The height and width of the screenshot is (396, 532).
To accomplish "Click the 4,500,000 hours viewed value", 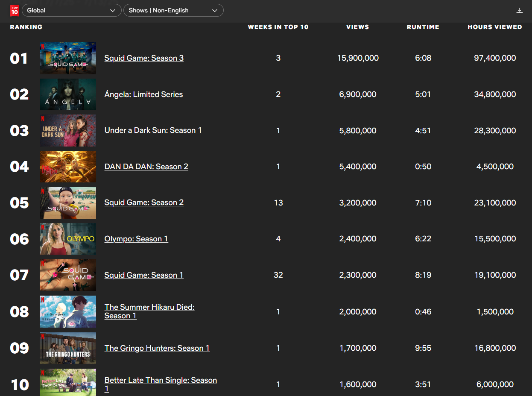I will tap(495, 167).
